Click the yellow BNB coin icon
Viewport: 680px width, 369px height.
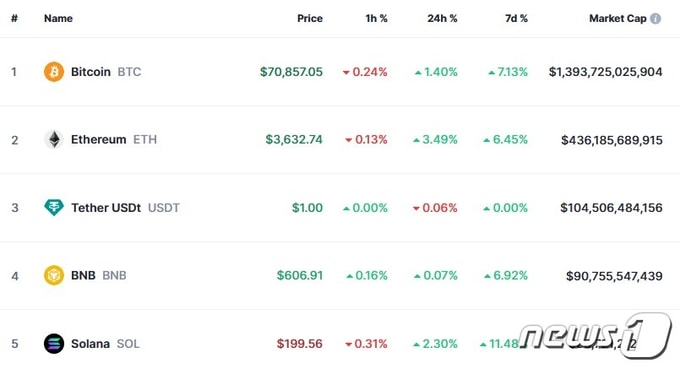click(x=54, y=275)
